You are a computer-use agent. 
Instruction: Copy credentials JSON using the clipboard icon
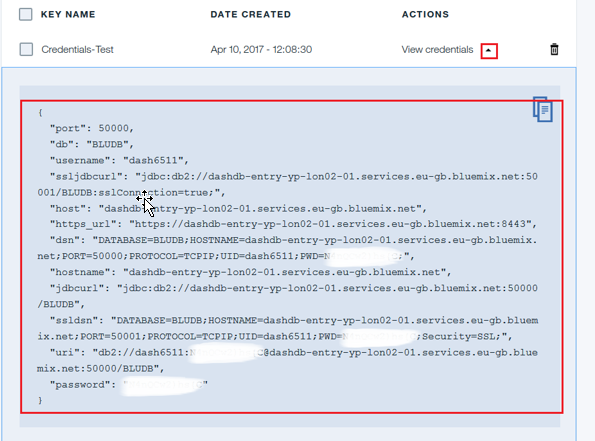tap(543, 109)
